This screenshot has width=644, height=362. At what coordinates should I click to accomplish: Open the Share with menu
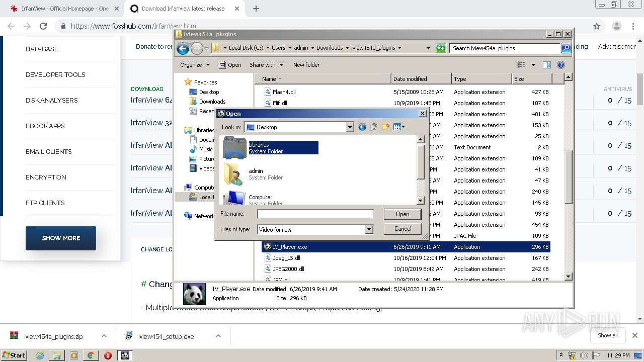point(266,65)
